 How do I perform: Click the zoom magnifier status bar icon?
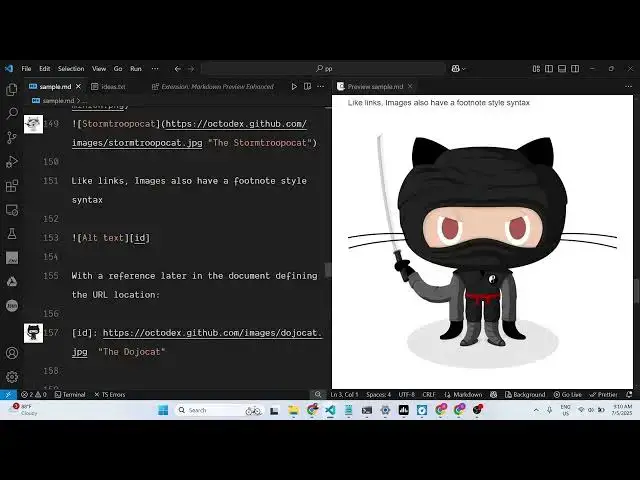click(318, 395)
